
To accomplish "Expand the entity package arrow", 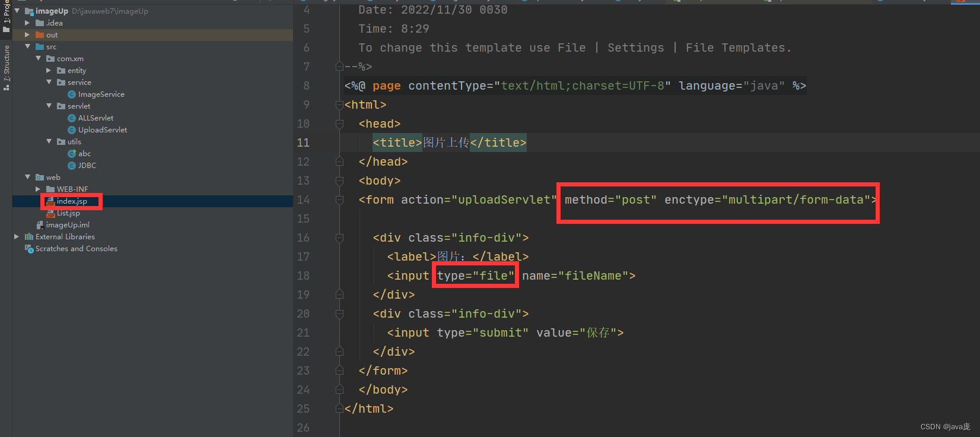I will pyautogui.click(x=49, y=70).
